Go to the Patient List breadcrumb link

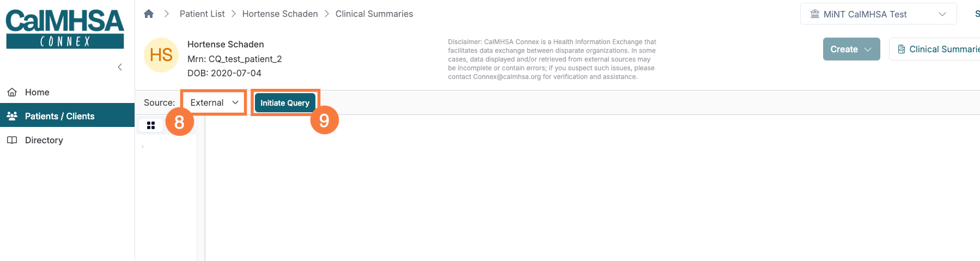[202, 14]
